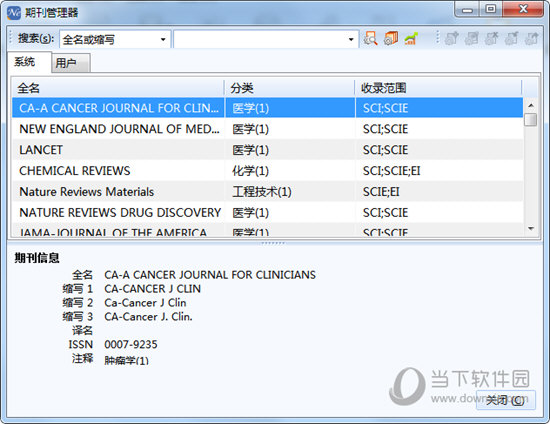Click the journal list scrollbar thumb

(531, 119)
